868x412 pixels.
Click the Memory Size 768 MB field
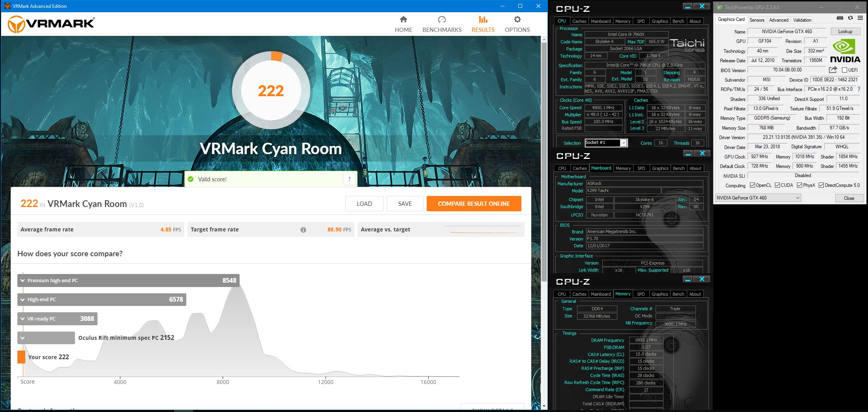pyautogui.click(x=766, y=128)
